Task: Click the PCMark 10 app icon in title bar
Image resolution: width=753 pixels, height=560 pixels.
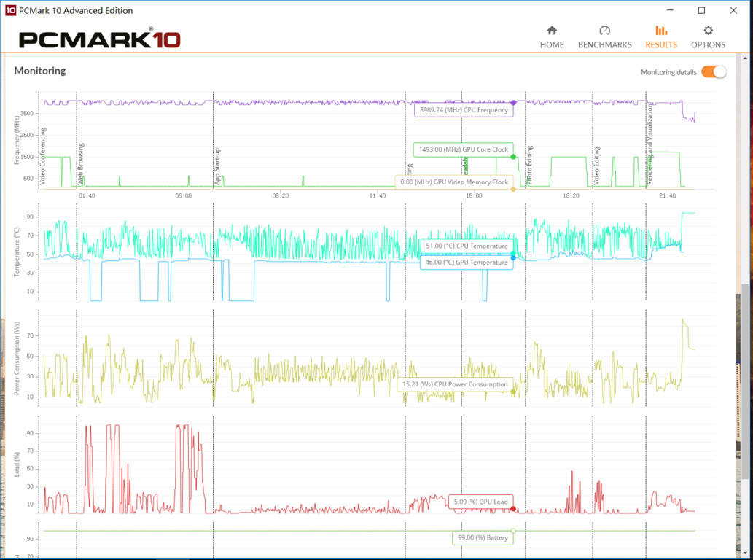Action: (x=10, y=10)
